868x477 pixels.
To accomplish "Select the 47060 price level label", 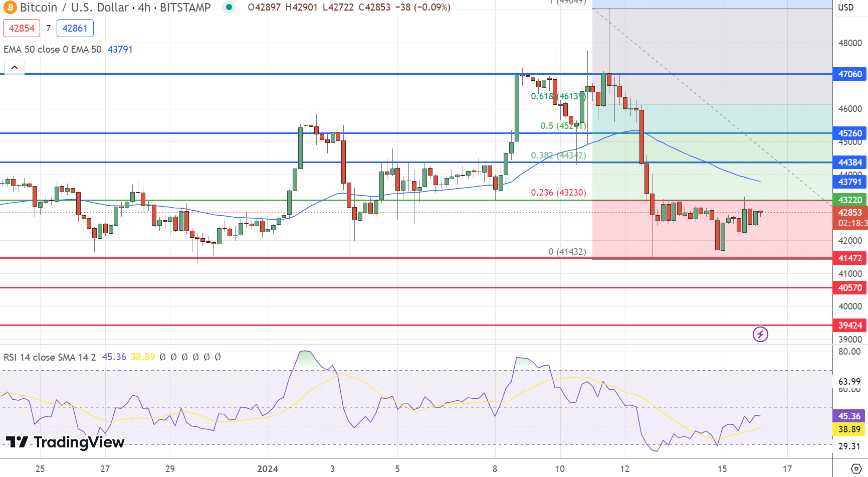I will (849, 74).
